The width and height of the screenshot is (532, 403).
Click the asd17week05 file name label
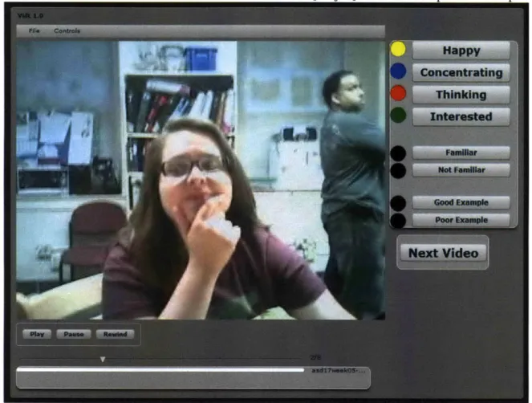pyautogui.click(x=339, y=370)
